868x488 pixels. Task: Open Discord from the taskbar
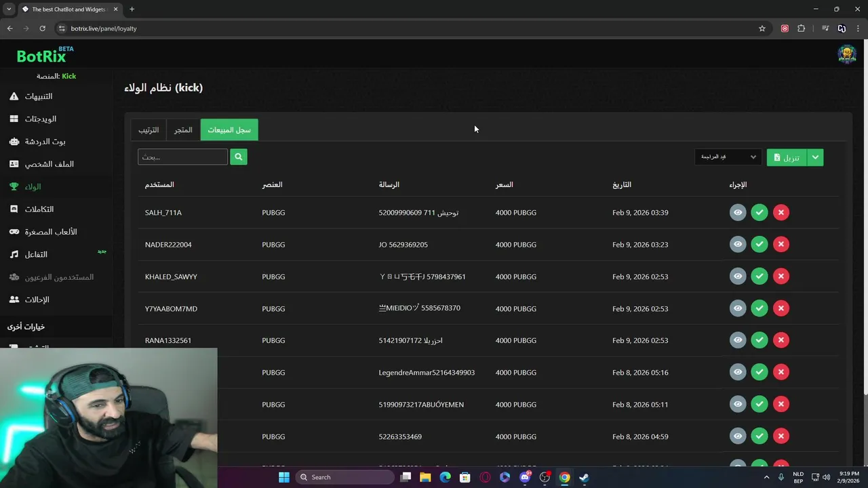(525, 477)
